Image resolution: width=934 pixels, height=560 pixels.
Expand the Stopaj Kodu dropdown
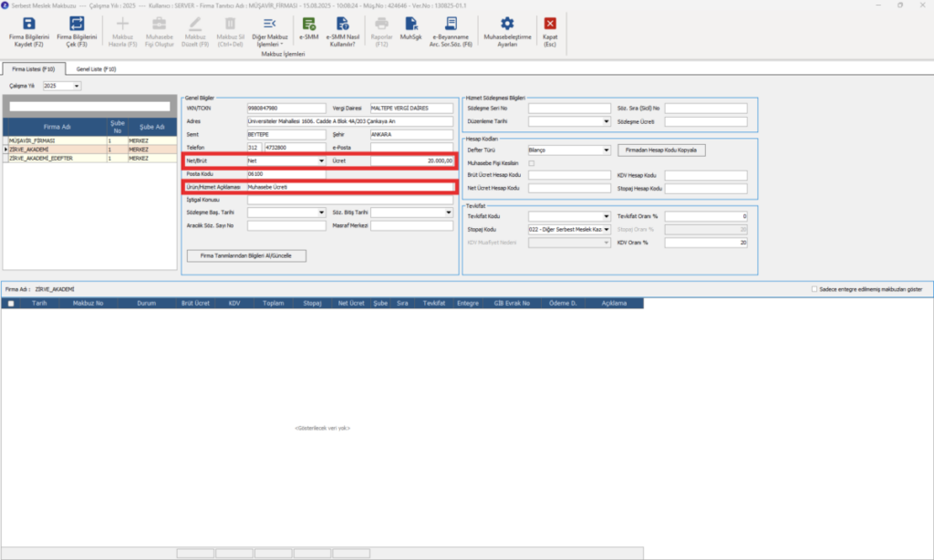point(607,229)
